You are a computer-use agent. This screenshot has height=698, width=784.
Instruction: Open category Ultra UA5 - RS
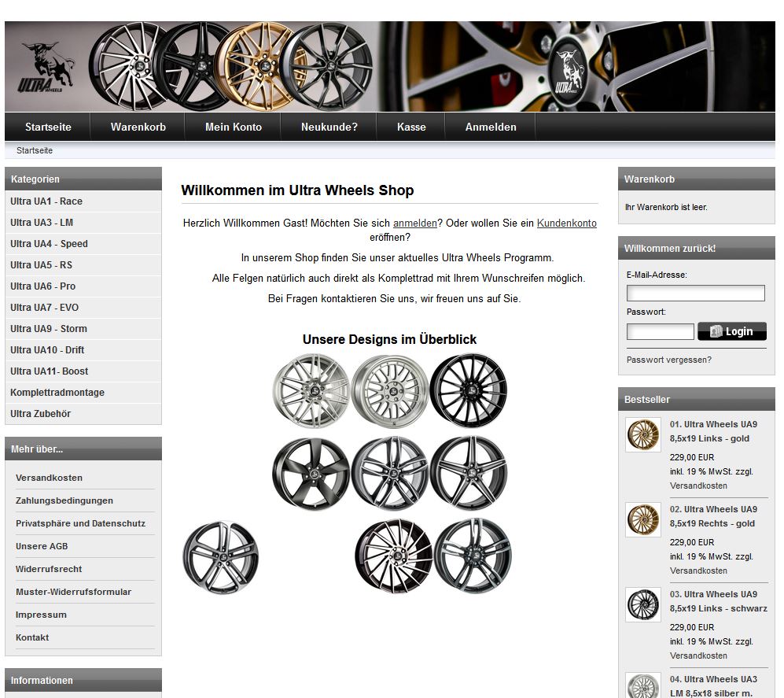tap(83, 264)
